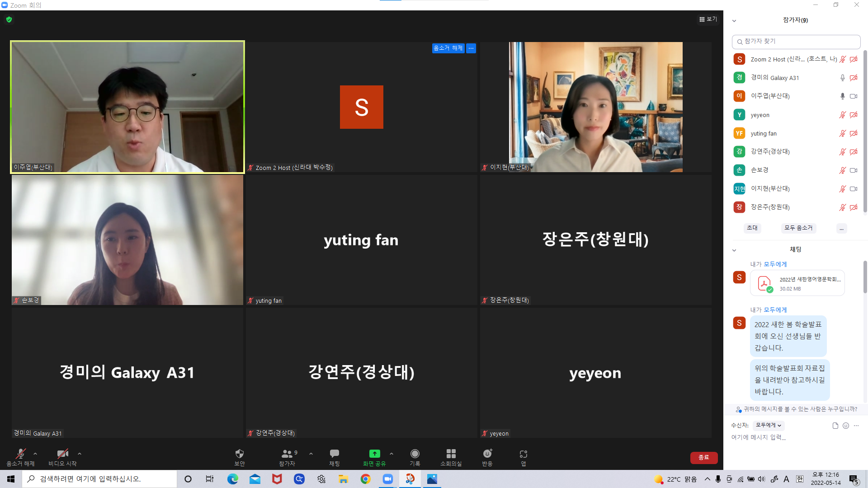The image size is (868, 488).
Task: Click the red 종료 end button
Action: point(703,457)
